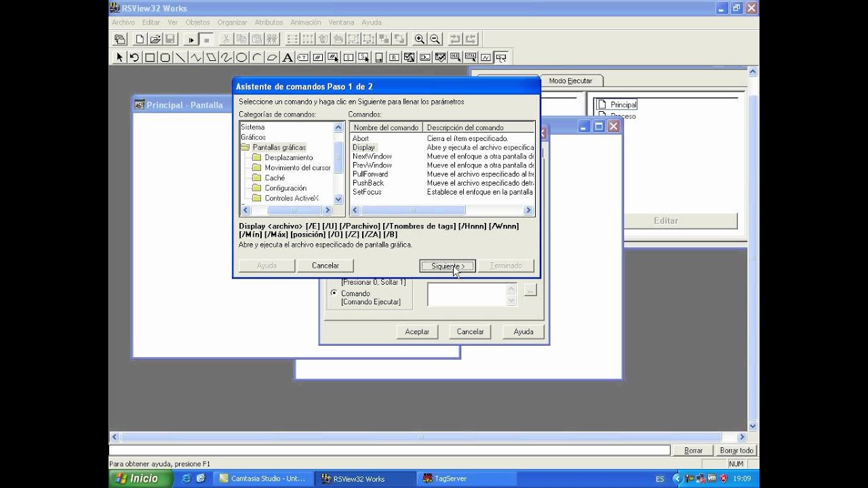
Task: Select Principal in the display list
Action: pos(623,105)
